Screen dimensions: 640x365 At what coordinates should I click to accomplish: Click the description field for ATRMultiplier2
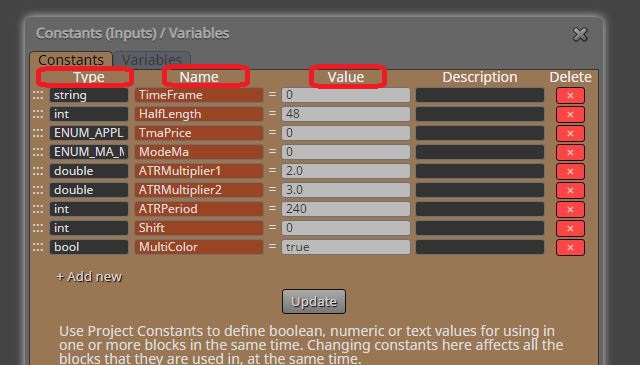tap(480, 190)
